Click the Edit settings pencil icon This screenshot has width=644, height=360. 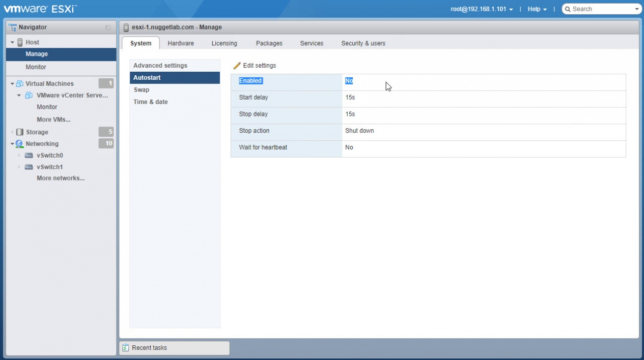pyautogui.click(x=237, y=66)
